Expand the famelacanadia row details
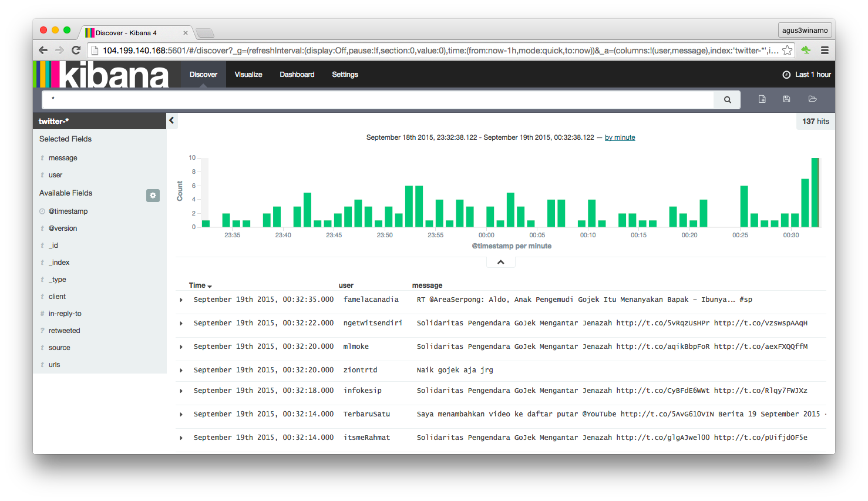This screenshot has height=501, width=868. click(x=181, y=300)
